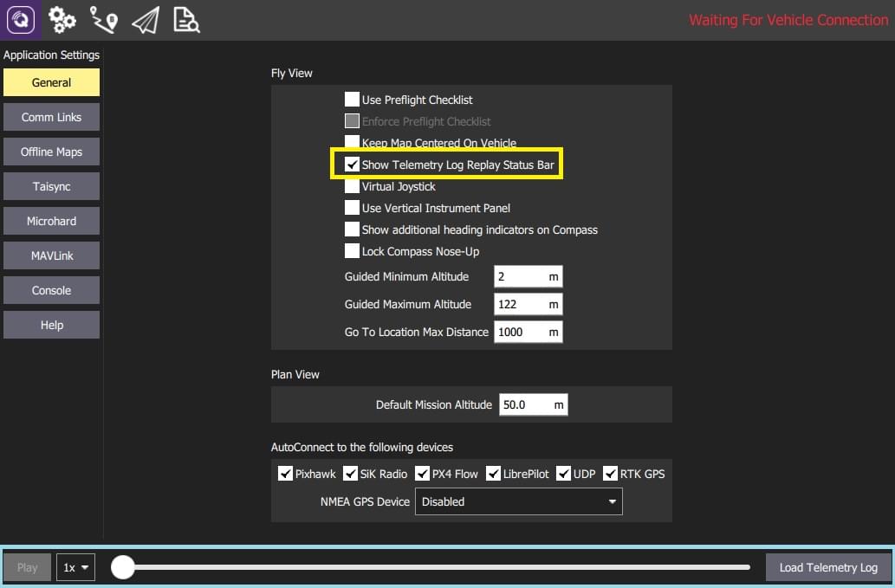This screenshot has height=588, width=895.
Task: Open the NMEA GPS Device dropdown
Action: [518, 501]
